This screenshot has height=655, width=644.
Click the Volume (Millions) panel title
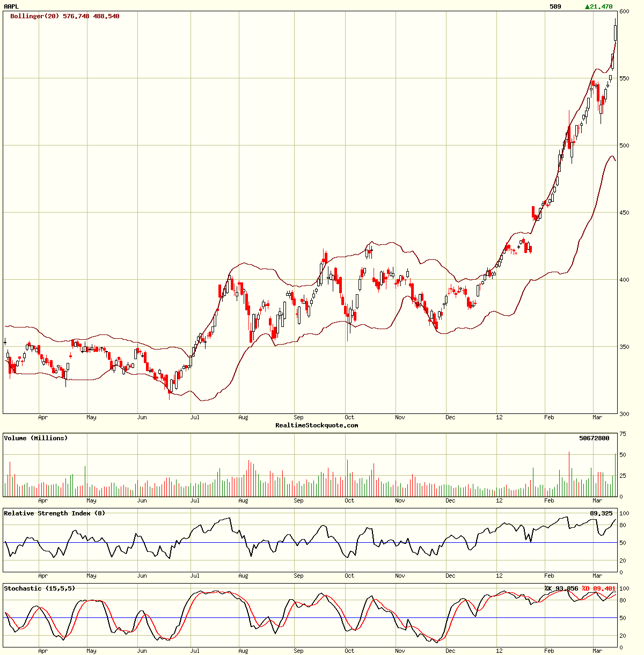click(35, 438)
